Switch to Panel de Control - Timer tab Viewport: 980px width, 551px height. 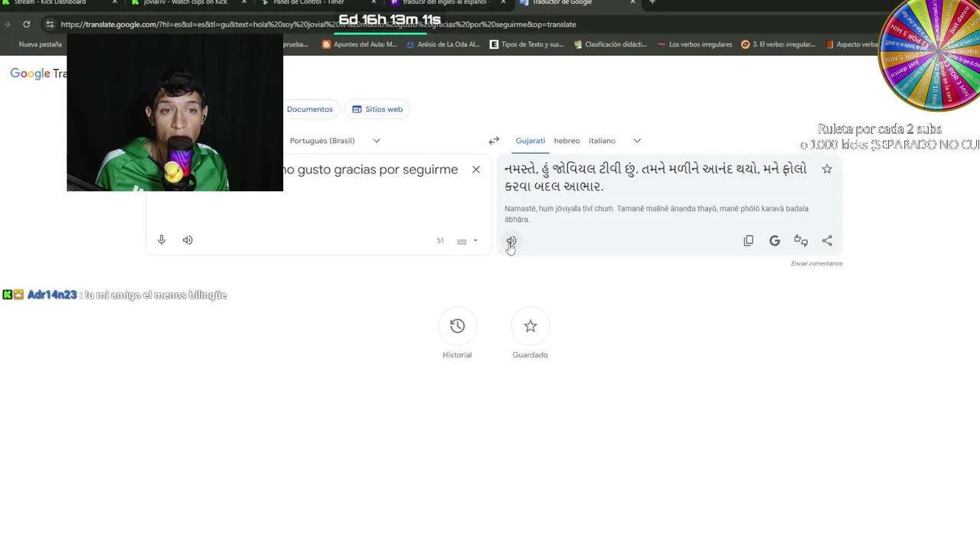pos(309,4)
